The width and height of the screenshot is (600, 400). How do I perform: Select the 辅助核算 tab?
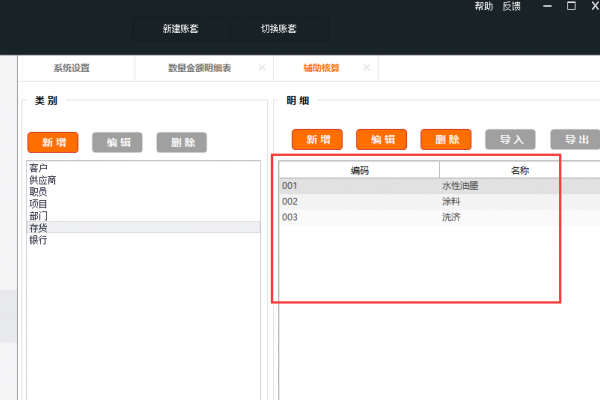point(322,68)
